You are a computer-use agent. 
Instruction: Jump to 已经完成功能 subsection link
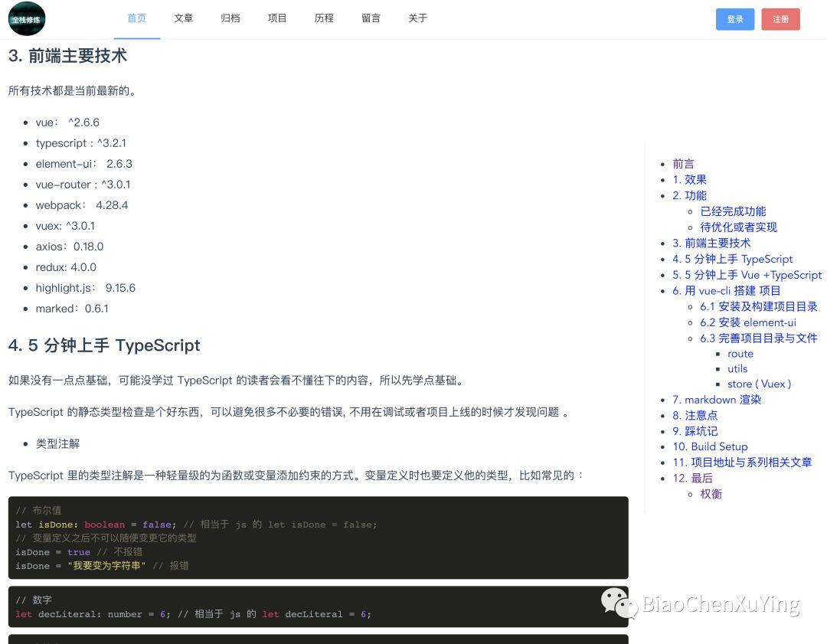coord(733,211)
